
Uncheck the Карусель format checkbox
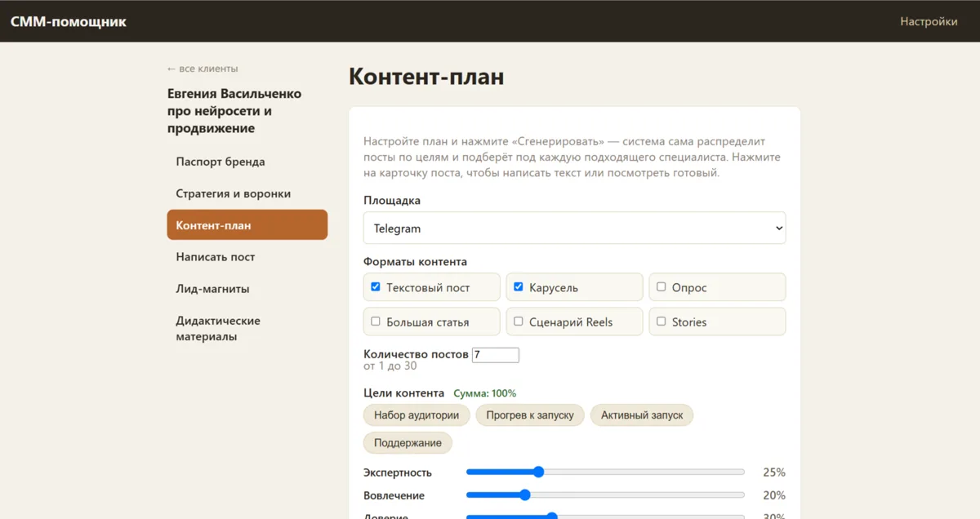coord(519,287)
